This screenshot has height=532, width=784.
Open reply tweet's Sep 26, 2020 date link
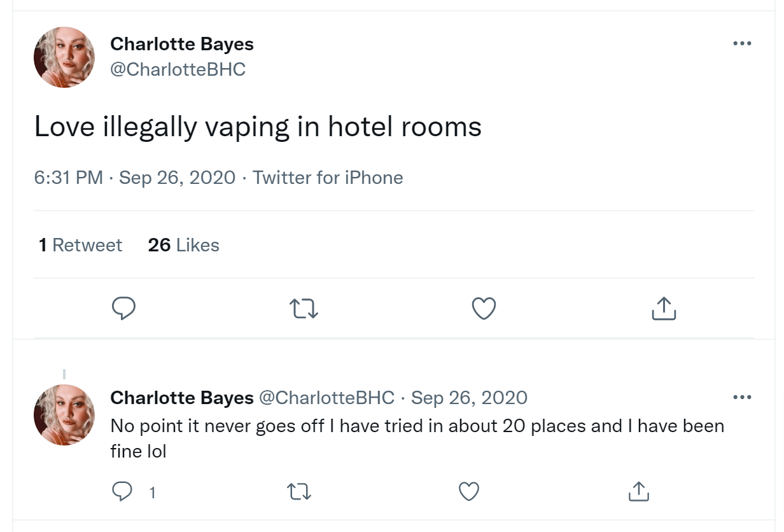pos(469,398)
